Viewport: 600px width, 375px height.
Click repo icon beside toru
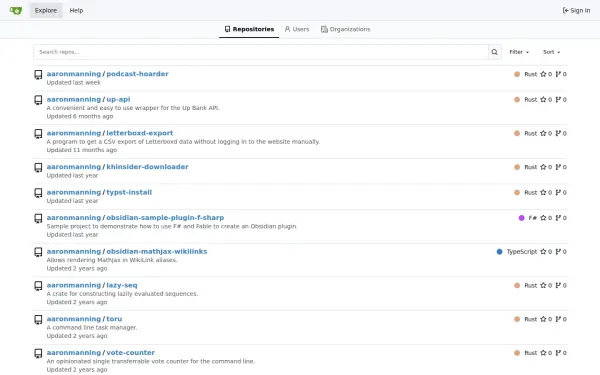coord(38,319)
